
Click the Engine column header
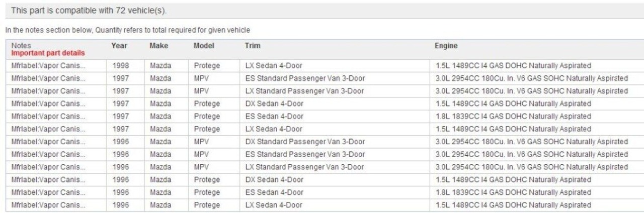[446, 46]
